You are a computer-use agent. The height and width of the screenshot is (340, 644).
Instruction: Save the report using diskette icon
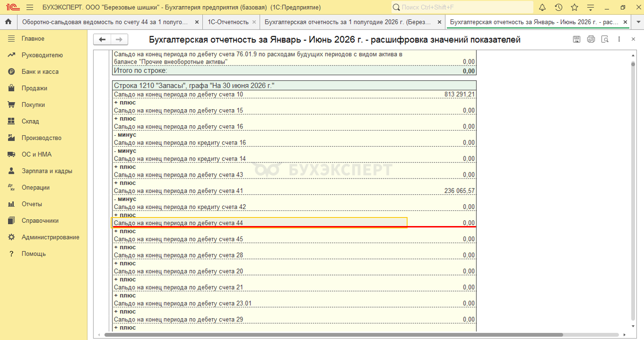coord(577,39)
